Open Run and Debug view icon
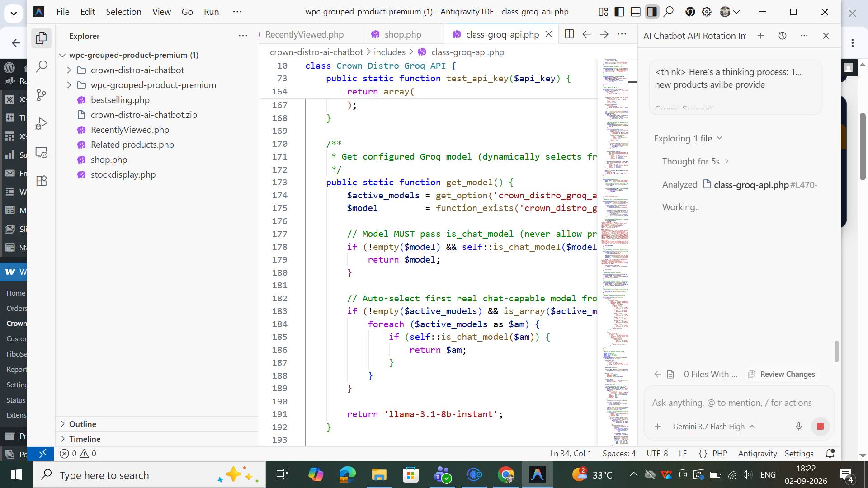Image resolution: width=868 pixels, height=488 pixels. (41, 123)
